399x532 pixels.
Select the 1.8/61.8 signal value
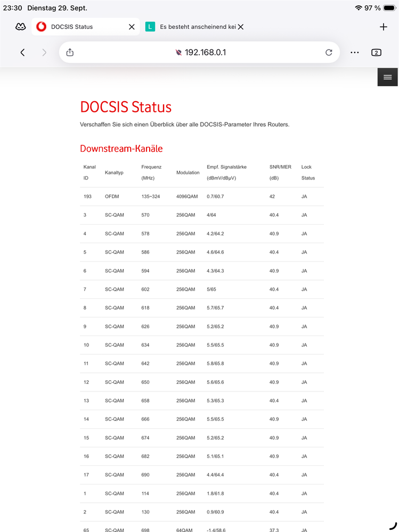[215, 493]
